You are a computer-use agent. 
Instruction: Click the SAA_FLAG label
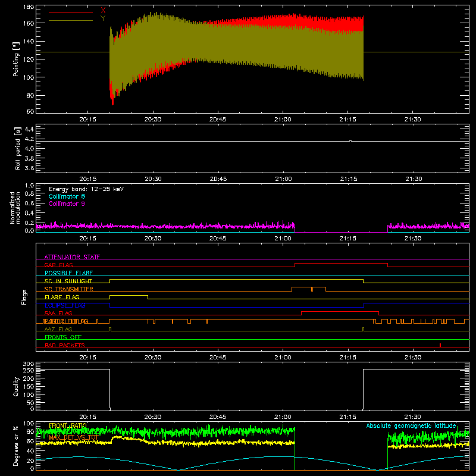point(58,313)
